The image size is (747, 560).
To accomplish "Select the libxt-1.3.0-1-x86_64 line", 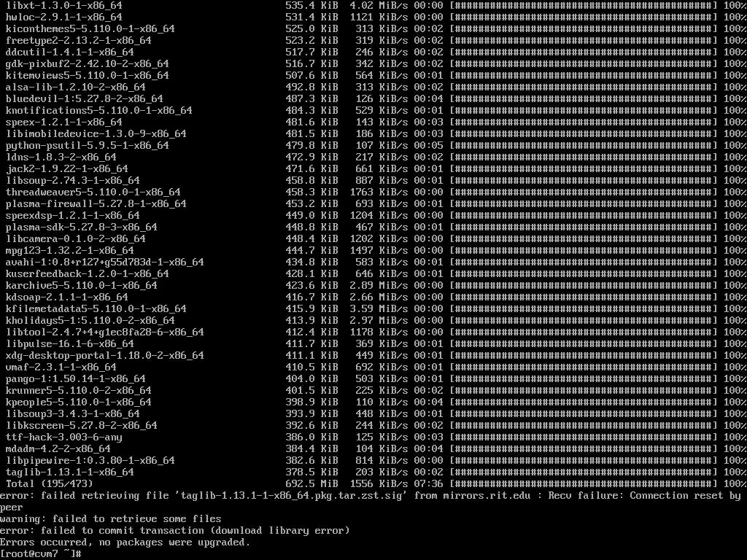I will pyautogui.click(x=373, y=6).
